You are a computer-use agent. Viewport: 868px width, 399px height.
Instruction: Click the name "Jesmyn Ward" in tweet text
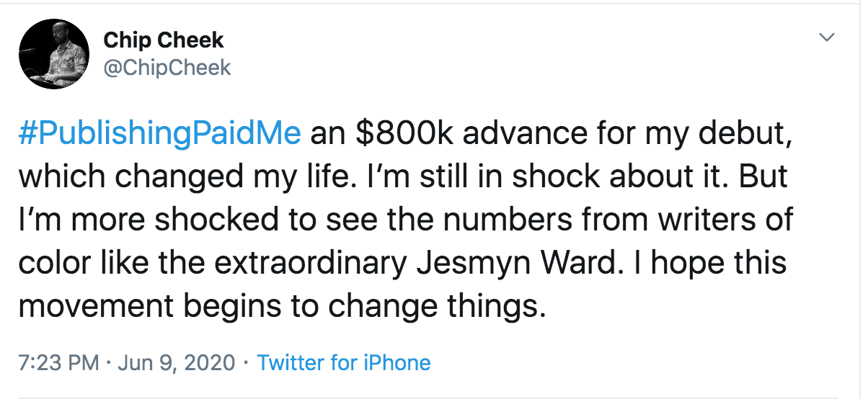point(514,262)
